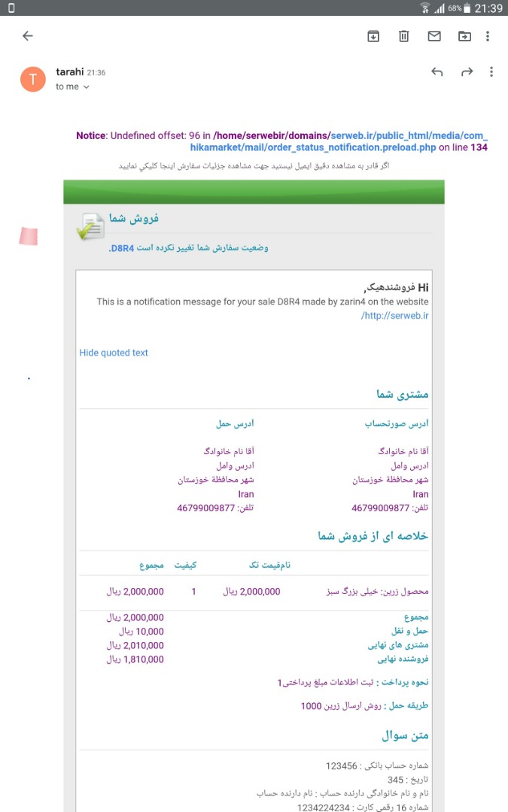The image size is (508, 812).
Task: Tap the orange "T" sender avatar
Action: click(33, 78)
